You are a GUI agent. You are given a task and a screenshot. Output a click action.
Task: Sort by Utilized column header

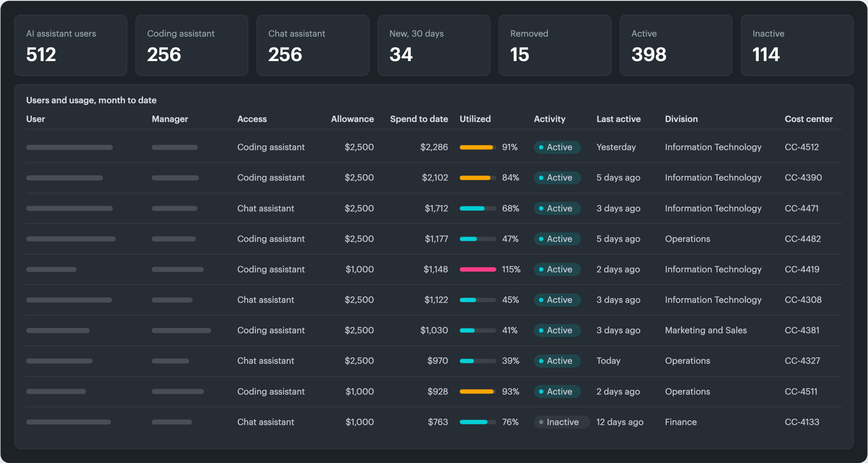[x=475, y=119]
